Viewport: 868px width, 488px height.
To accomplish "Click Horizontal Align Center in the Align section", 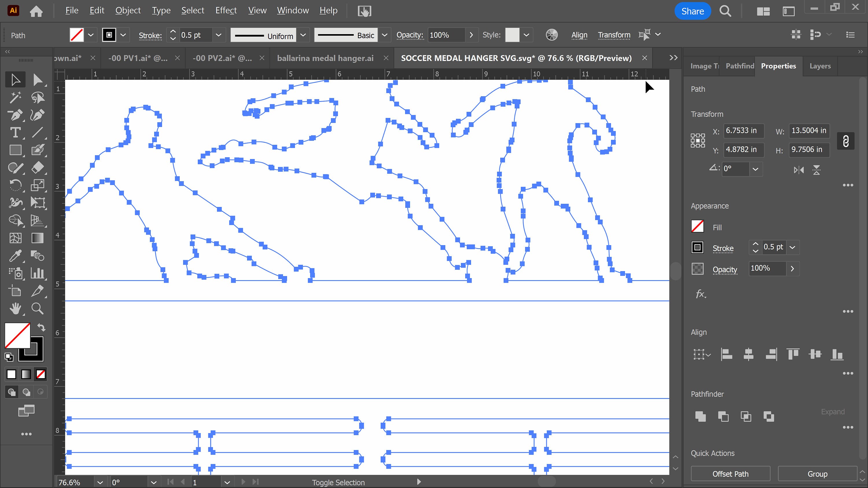I will (x=749, y=354).
